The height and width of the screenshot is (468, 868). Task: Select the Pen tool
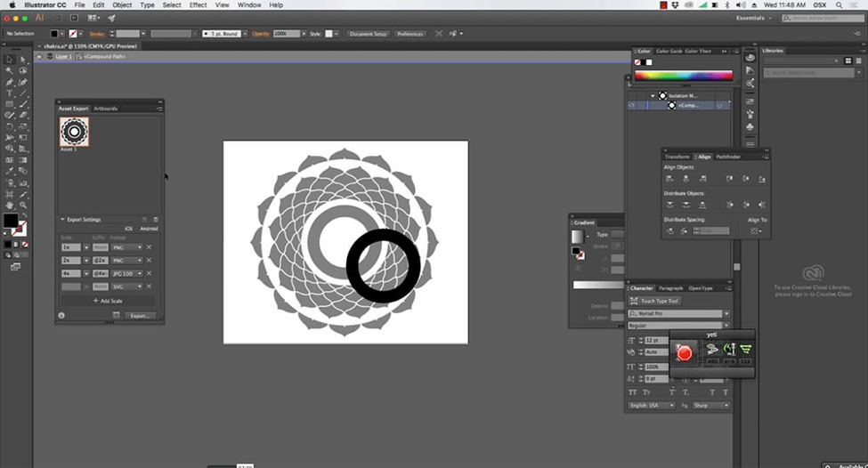click(10, 82)
